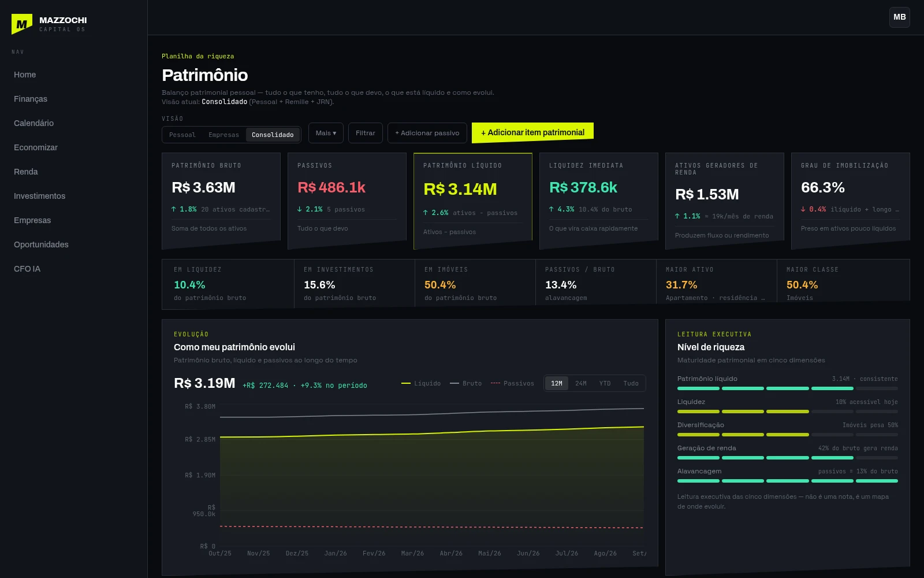Image resolution: width=924 pixels, height=578 pixels.
Task: Click 'Em Liquidez' 10.4% value
Action: tap(189, 285)
